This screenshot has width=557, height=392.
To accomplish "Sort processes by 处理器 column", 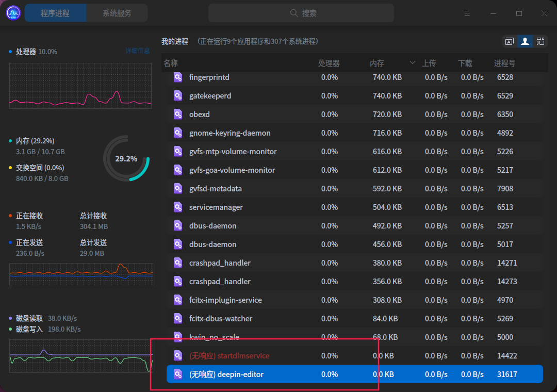I will tap(329, 63).
